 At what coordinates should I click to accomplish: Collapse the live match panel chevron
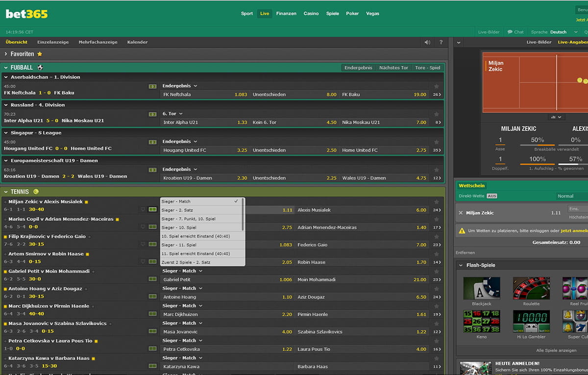(458, 43)
